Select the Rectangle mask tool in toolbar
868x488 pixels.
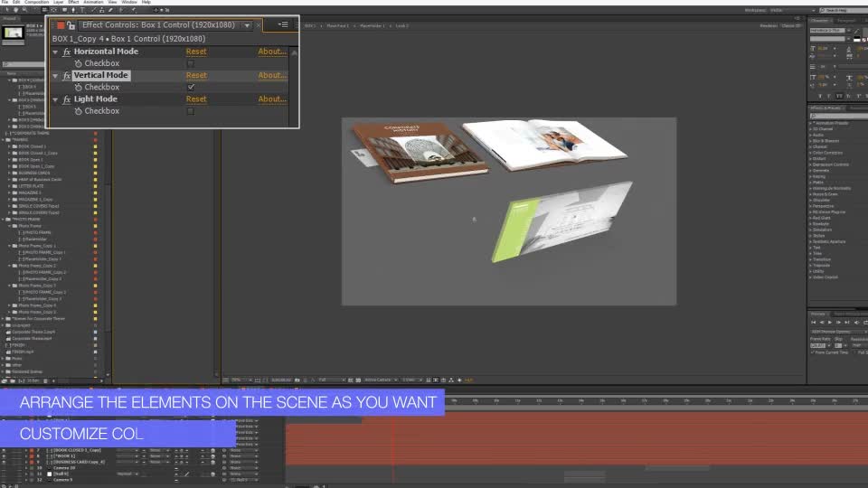[64, 9]
